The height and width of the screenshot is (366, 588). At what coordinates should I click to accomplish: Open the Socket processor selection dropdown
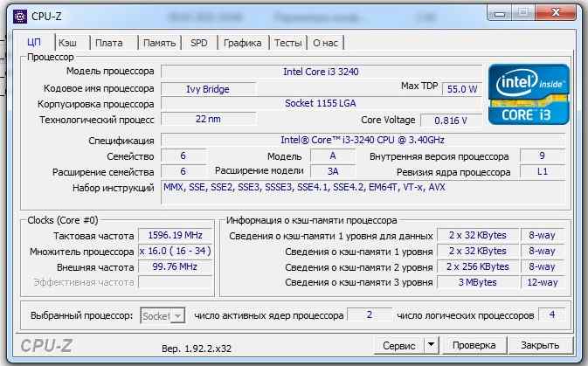(163, 315)
